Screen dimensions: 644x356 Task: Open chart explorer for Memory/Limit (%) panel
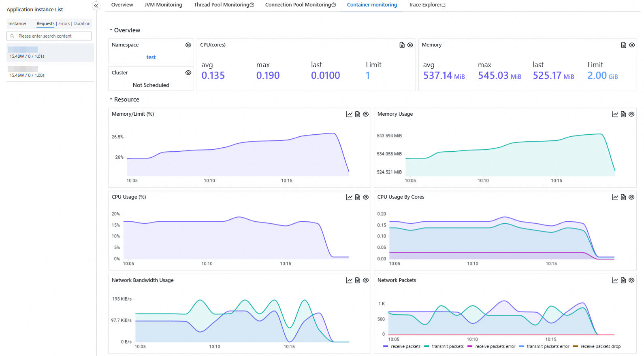(x=349, y=114)
